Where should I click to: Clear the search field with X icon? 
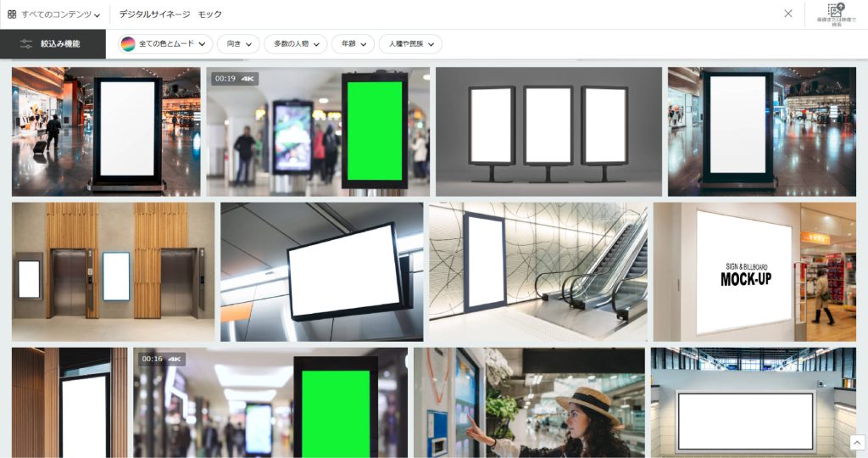click(x=788, y=14)
